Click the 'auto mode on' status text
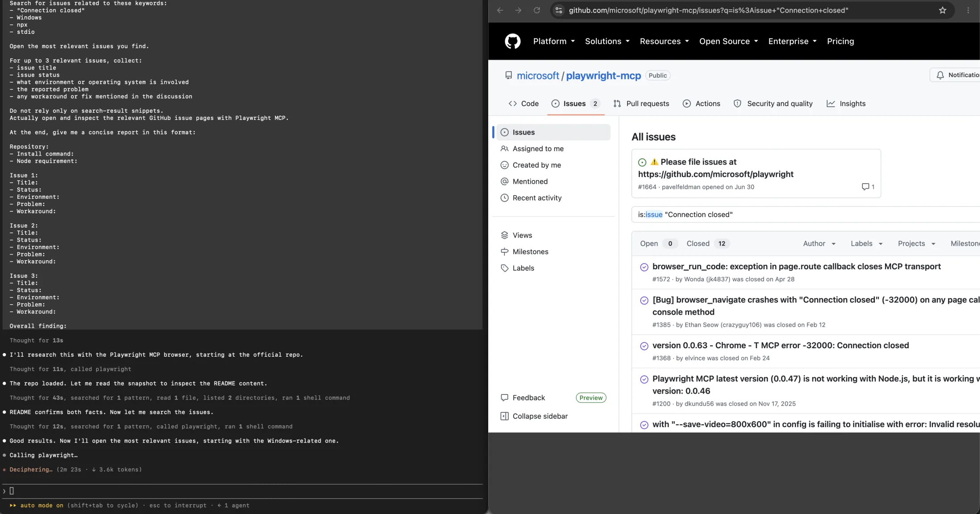 pyautogui.click(x=42, y=506)
